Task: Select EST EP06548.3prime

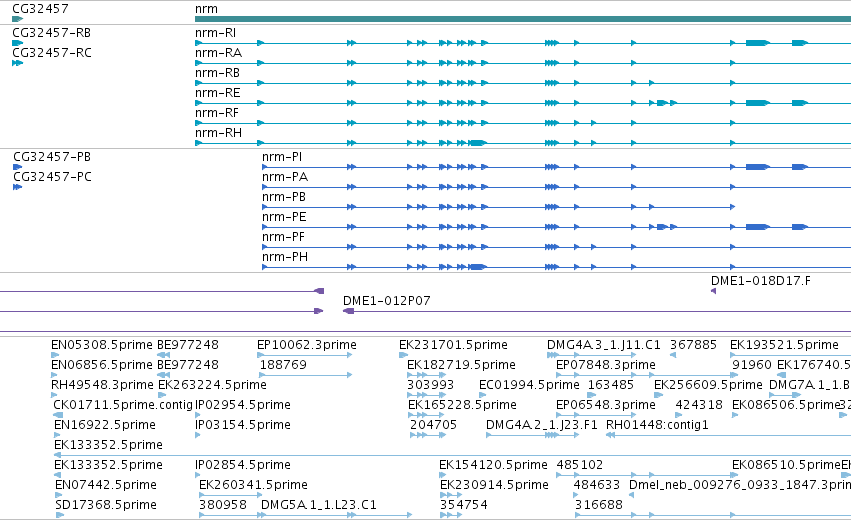Action: coord(606,405)
